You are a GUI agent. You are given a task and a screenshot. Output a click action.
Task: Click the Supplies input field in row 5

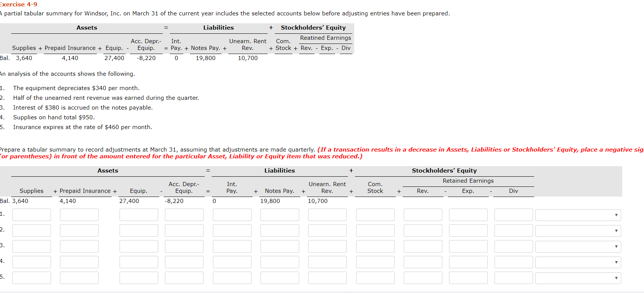pos(31,278)
